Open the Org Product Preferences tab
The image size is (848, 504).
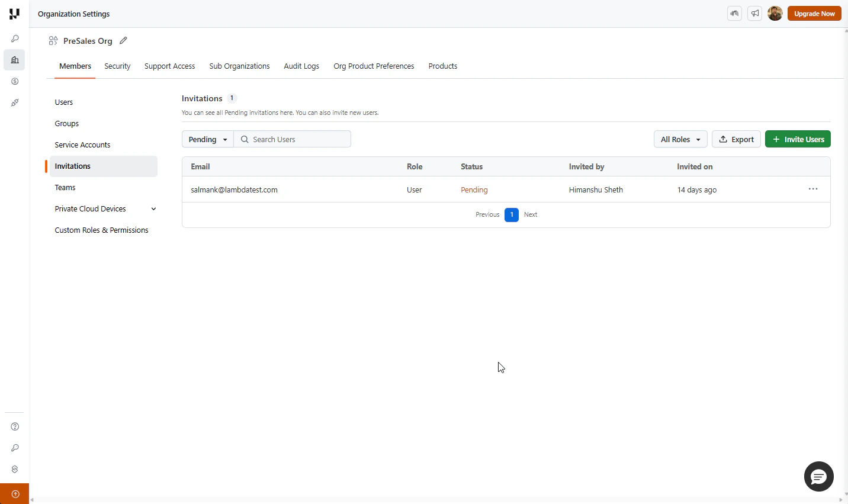click(x=374, y=66)
